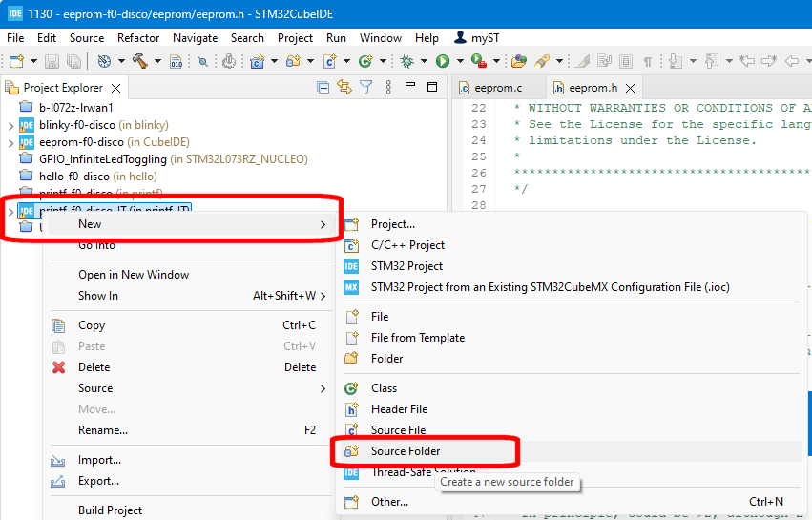Choose STM32 Project in New submenu
This screenshot has width=812, height=520.
[x=572, y=266]
